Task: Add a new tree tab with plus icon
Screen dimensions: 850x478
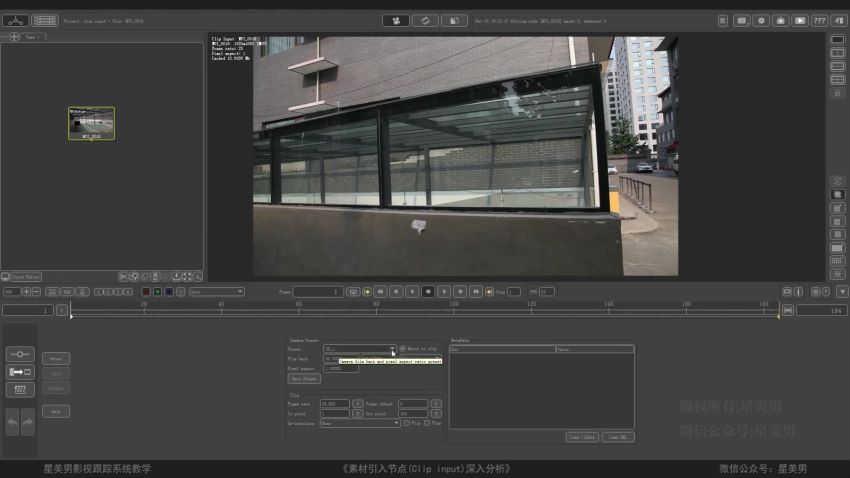Action: pos(15,37)
